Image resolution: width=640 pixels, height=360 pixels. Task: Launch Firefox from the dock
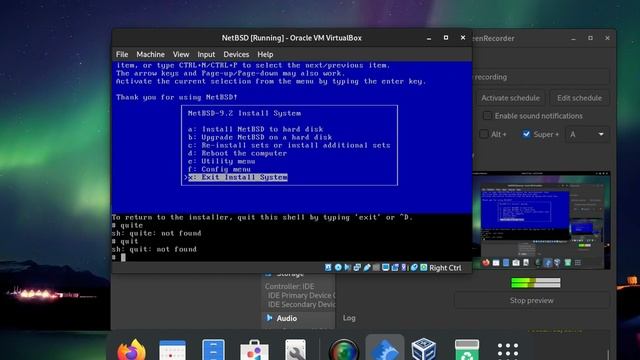tap(131, 350)
